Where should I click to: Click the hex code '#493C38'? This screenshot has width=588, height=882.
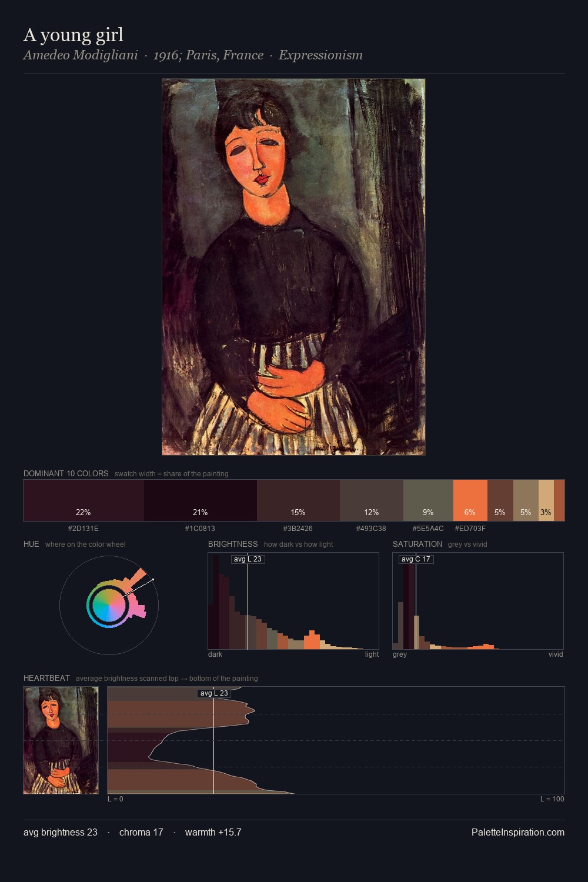click(x=371, y=529)
